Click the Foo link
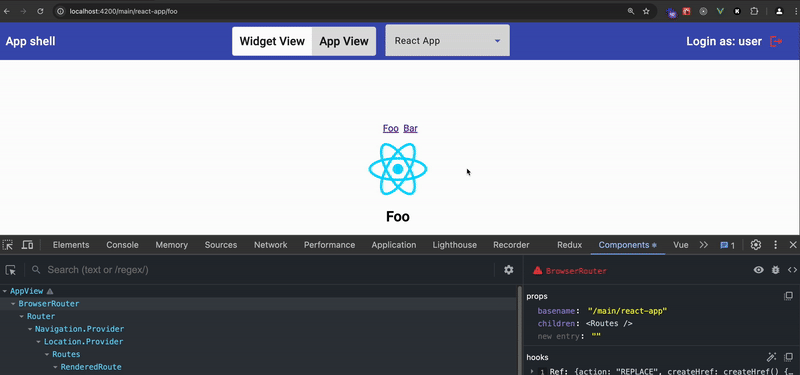Screen dimensions: 800x375 (391, 128)
